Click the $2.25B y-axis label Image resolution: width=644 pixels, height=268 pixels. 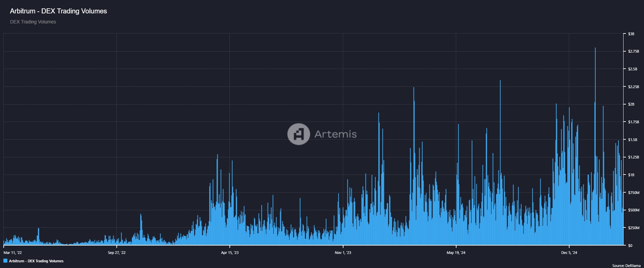[x=633, y=87]
